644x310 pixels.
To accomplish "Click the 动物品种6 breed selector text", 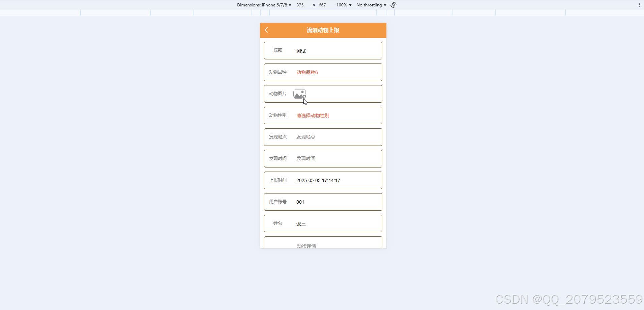I will 306,72.
